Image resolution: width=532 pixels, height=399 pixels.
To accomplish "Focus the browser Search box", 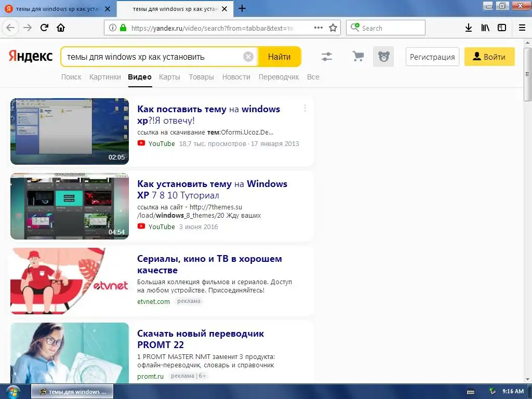I will tap(385, 28).
